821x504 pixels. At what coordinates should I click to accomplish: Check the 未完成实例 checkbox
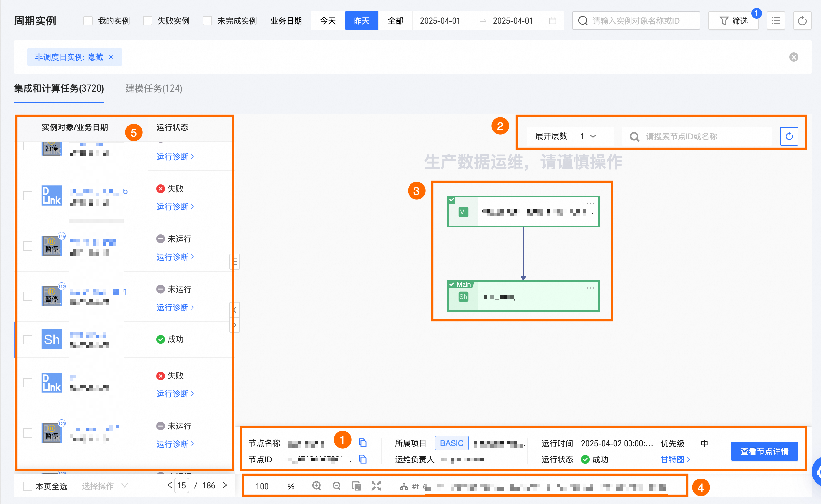[x=207, y=21]
